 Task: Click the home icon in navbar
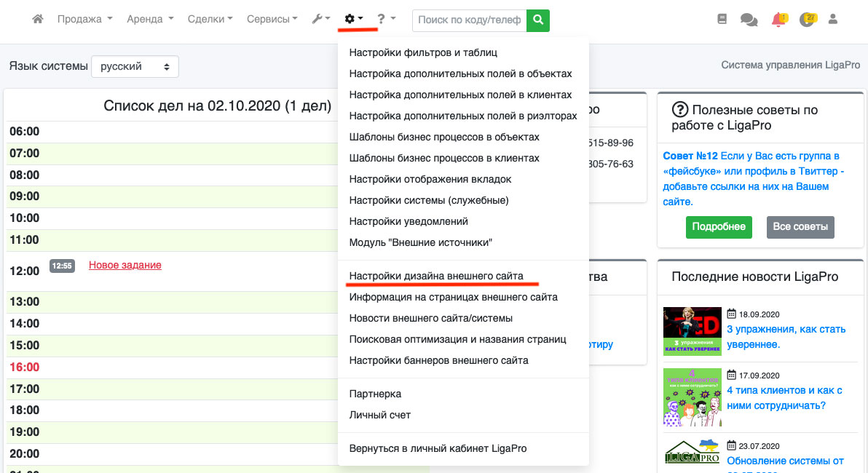pos(38,20)
